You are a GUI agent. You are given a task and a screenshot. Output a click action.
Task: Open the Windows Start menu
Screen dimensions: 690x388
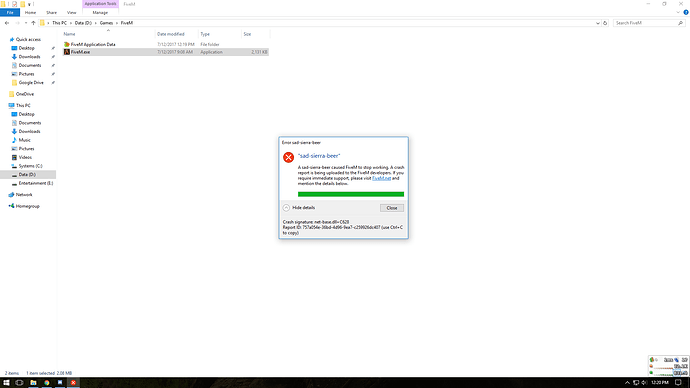(6, 383)
